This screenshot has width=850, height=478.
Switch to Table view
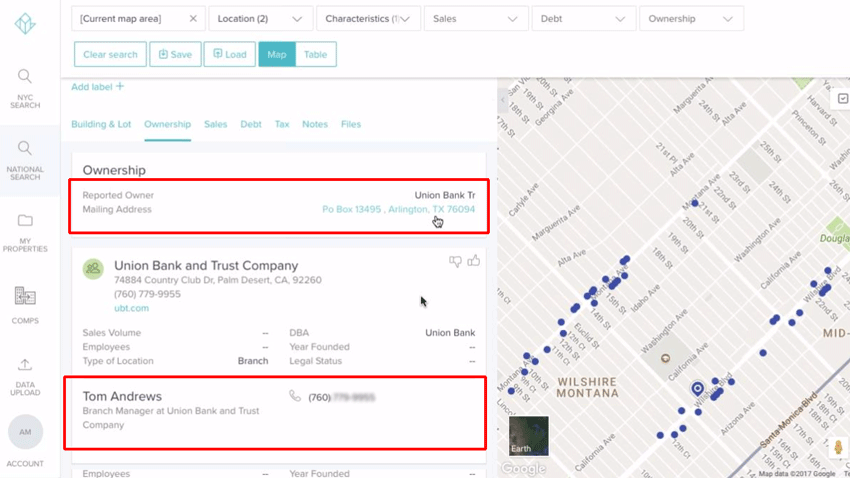(x=315, y=54)
